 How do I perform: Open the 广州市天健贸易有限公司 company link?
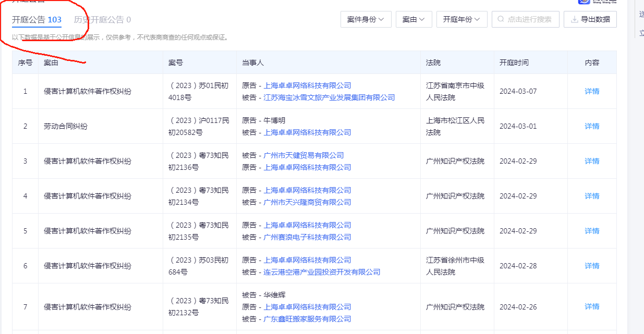coord(303,155)
